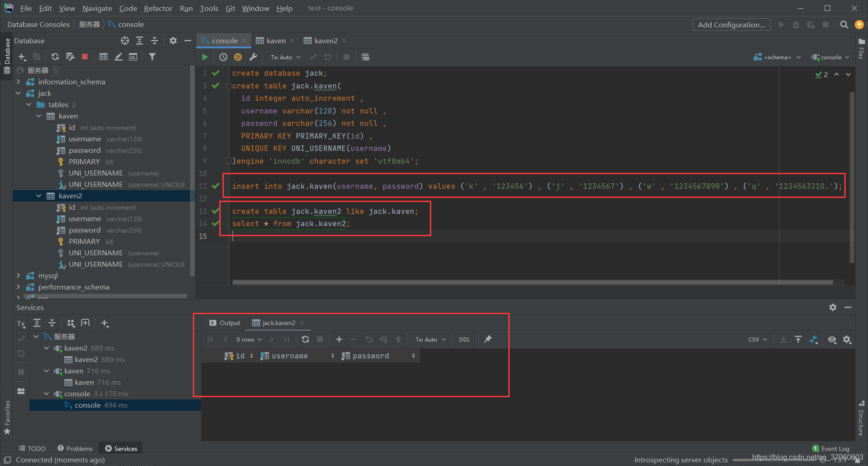Reload result page icon
868x466 pixels.
tap(305, 339)
